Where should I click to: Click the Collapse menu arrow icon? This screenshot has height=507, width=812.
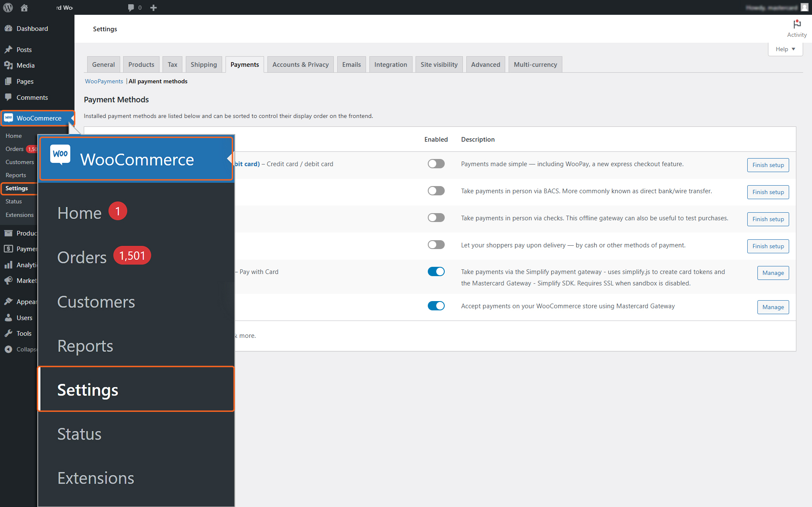coord(8,349)
